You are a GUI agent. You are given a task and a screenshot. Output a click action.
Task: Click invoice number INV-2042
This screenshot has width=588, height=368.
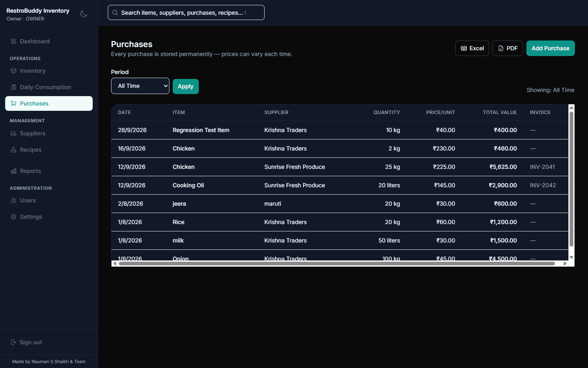(543, 185)
